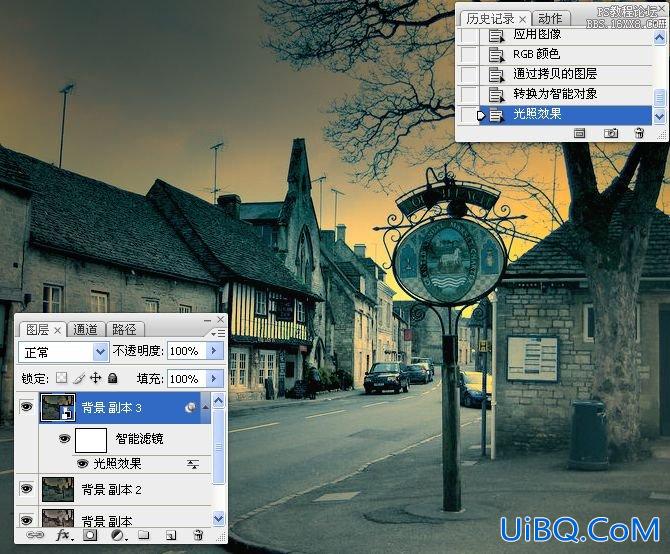The width and height of the screenshot is (670, 554).
Task: Create new fill or adjustment layer
Action: [118, 535]
